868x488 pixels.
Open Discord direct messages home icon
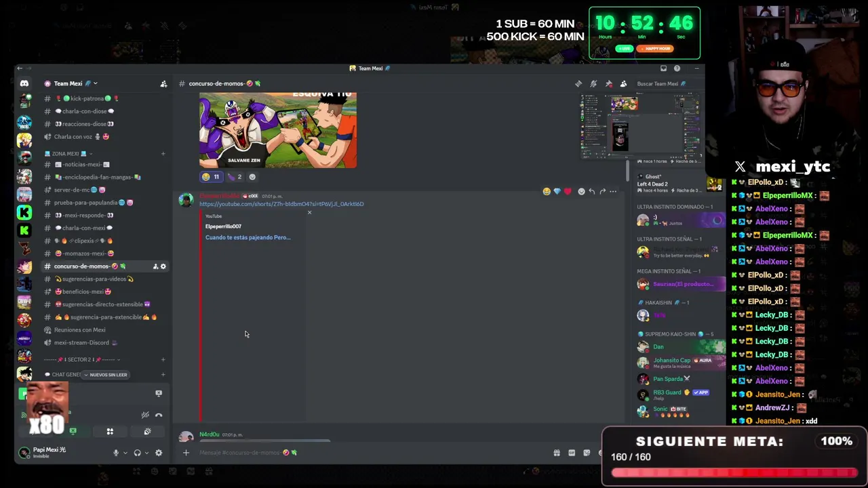24,83
